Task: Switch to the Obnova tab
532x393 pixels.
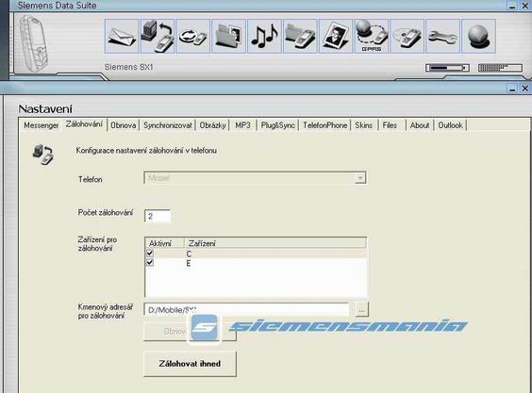Action: click(124, 125)
